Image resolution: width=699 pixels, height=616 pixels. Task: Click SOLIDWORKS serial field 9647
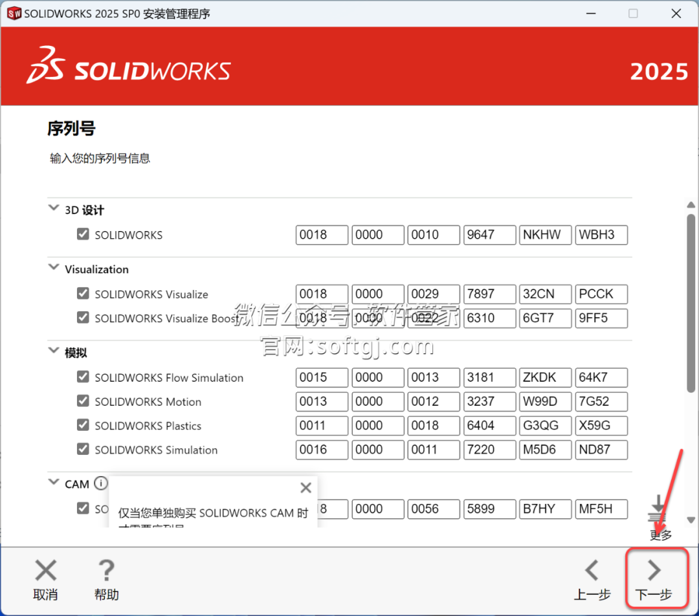pos(489,235)
